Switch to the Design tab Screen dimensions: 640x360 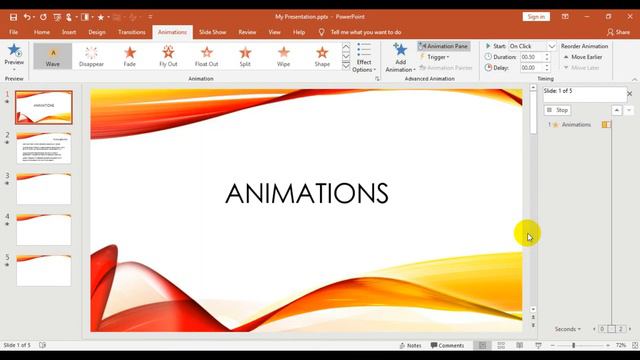97,32
